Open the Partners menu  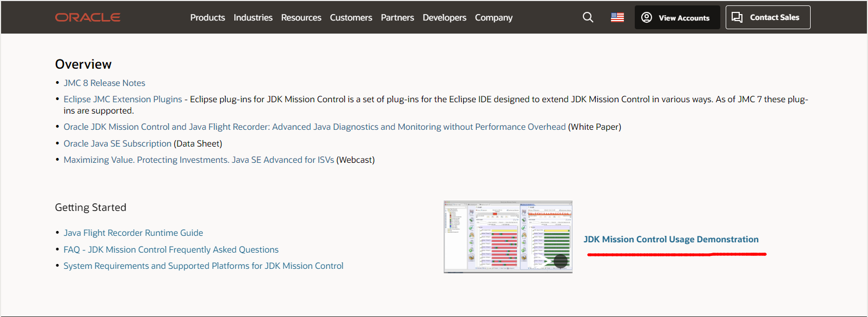tap(398, 17)
